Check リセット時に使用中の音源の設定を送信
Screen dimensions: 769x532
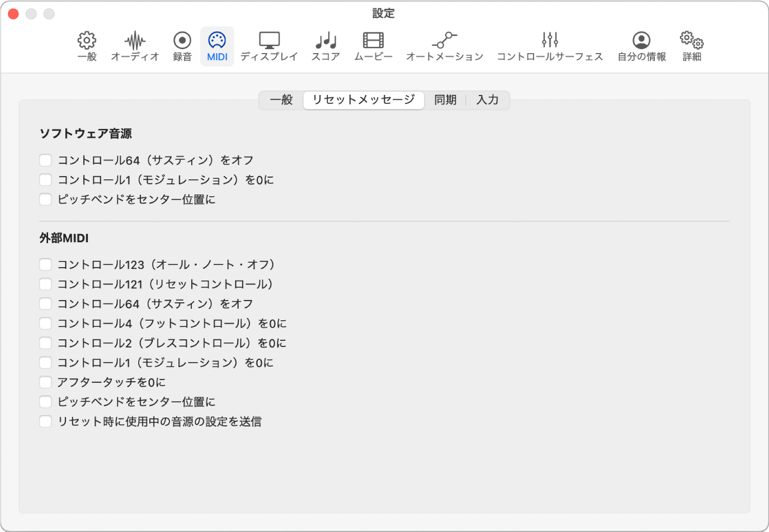pos(45,421)
